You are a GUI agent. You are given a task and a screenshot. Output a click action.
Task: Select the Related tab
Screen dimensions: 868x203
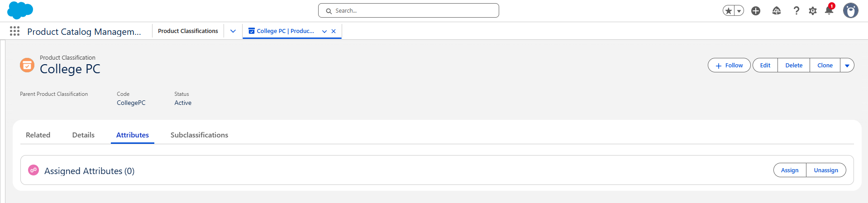tap(38, 135)
